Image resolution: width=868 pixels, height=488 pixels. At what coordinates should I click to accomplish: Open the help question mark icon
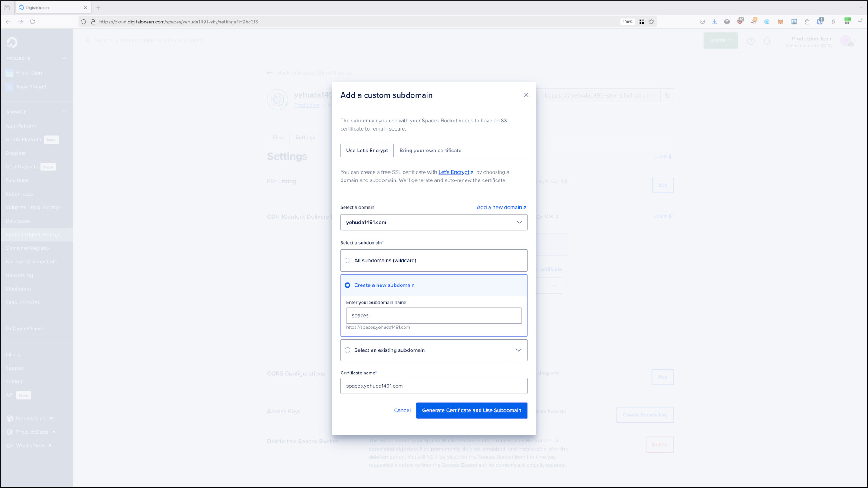click(751, 41)
